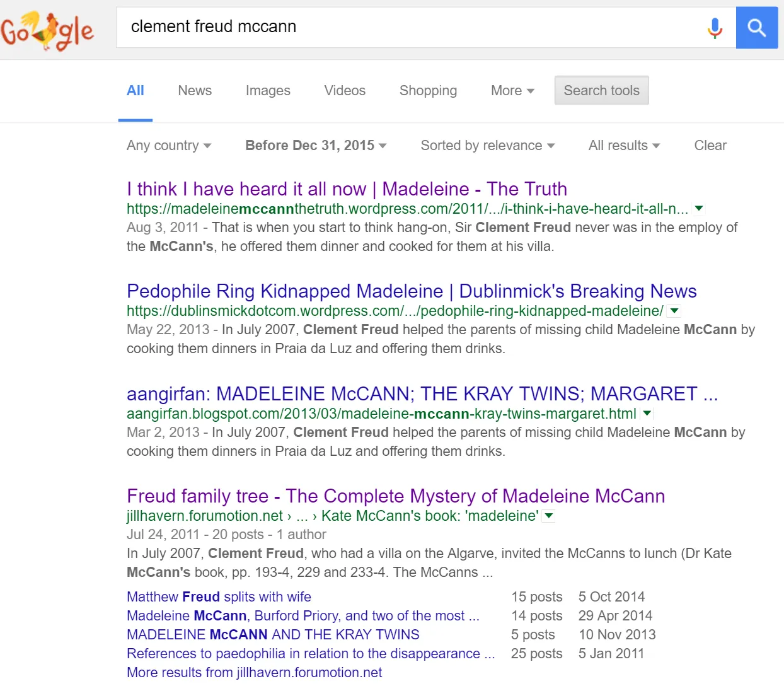This screenshot has width=784, height=686.
Task: Open the Sorted by relevance dropdown
Action: [488, 146]
